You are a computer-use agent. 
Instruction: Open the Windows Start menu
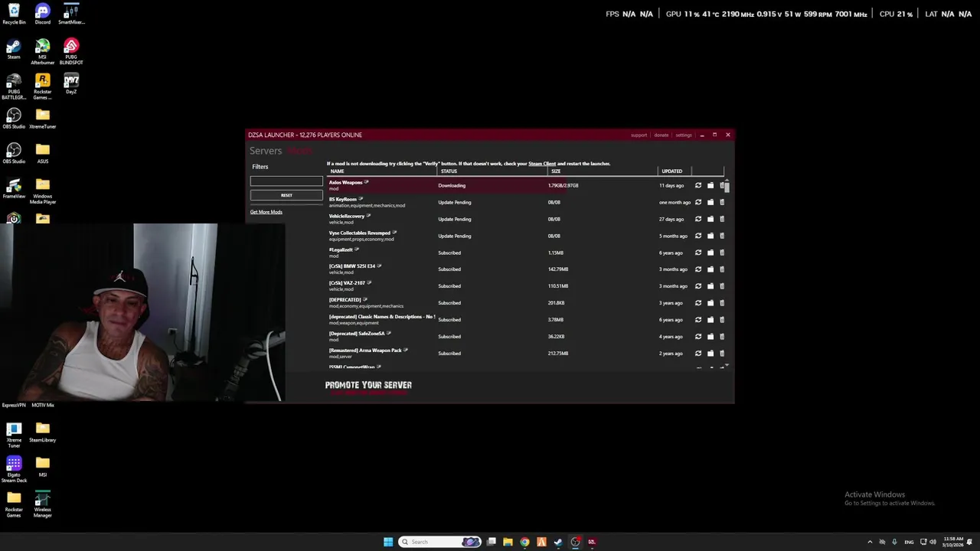(x=388, y=542)
